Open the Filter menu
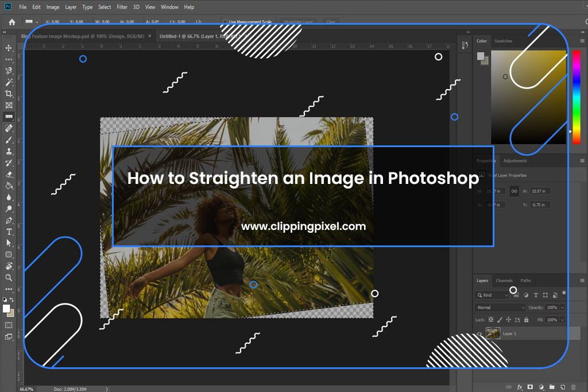The image size is (588, 392). (122, 6)
